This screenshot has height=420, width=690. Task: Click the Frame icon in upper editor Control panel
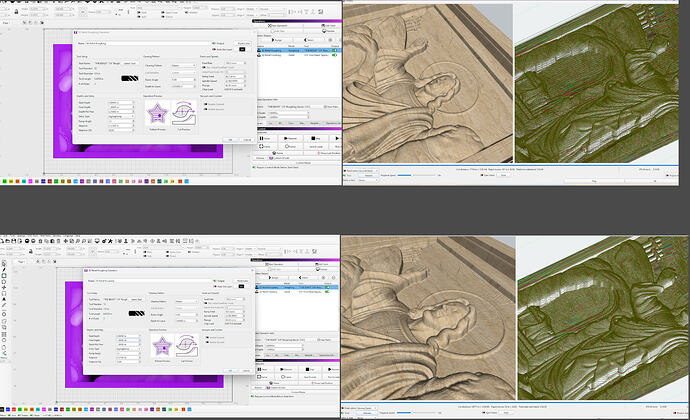click(261, 146)
